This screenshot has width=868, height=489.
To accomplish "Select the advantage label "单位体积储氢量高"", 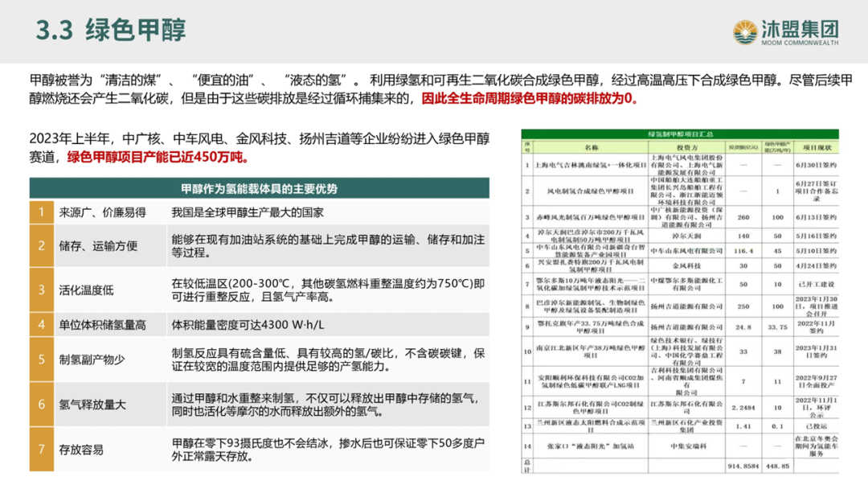I will click(x=103, y=325).
